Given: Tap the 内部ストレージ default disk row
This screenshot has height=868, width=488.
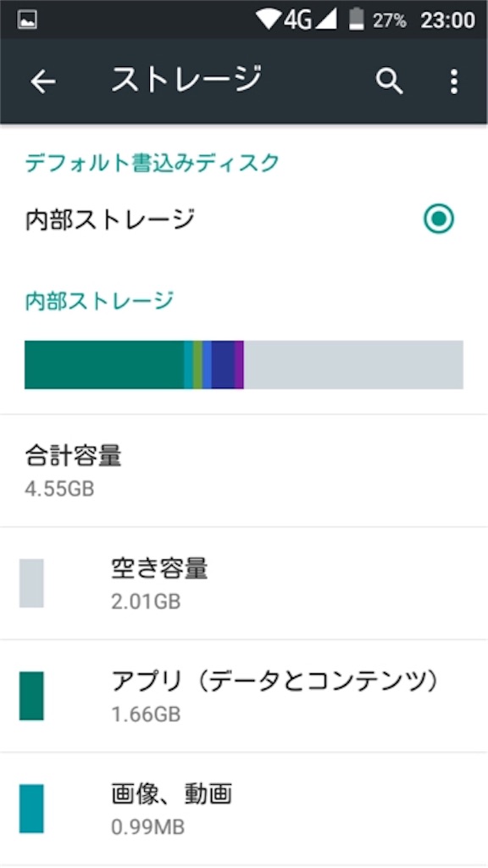Looking at the screenshot, I should pos(244,220).
